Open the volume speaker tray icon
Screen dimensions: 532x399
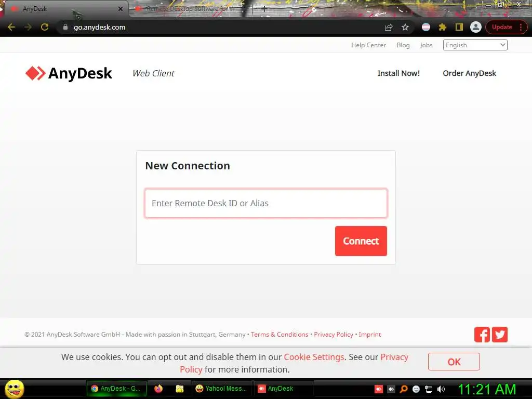point(441,389)
